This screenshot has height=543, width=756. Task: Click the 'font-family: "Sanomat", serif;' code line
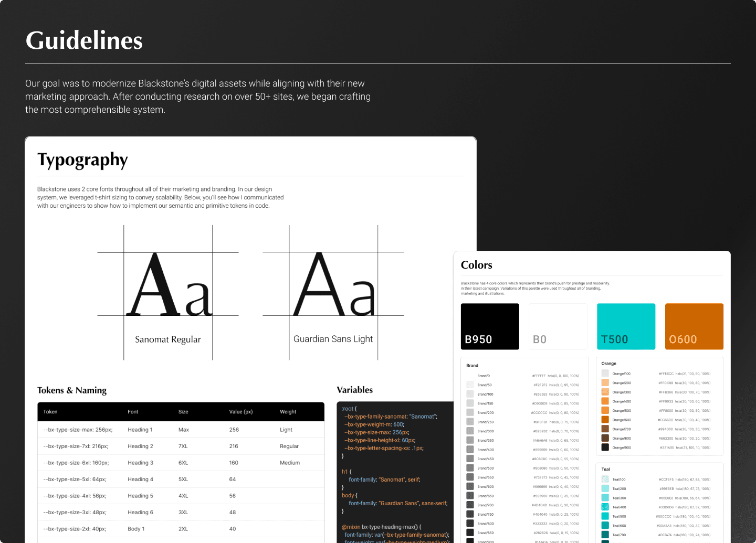click(x=384, y=480)
